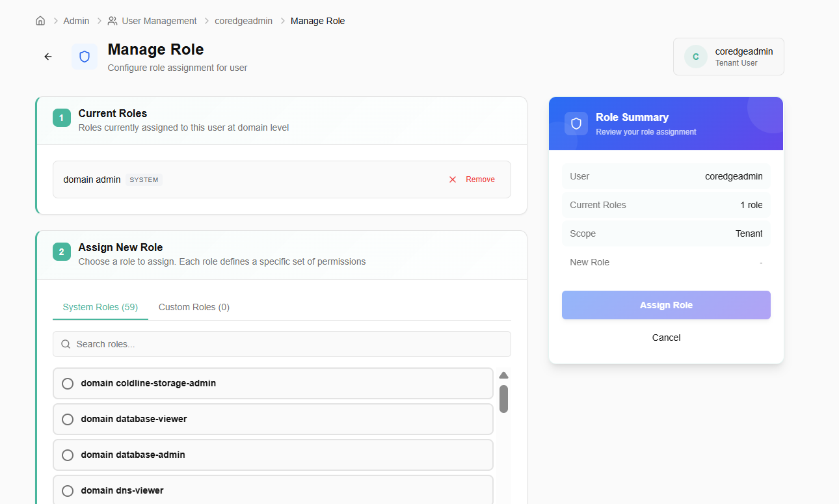Click Cancel in Role Summary panel
This screenshot has height=504, width=839.
[x=666, y=338]
